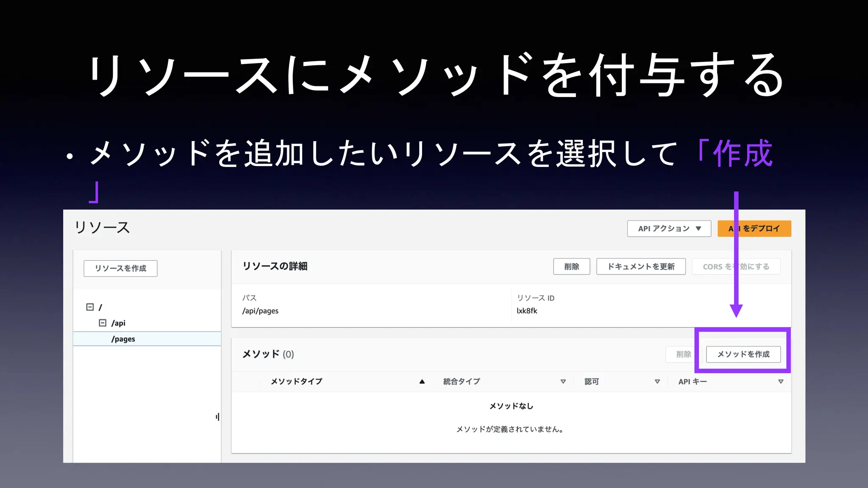Click the 統合タイプ column header text
Image resolution: width=868 pixels, height=488 pixels.
[462, 382]
